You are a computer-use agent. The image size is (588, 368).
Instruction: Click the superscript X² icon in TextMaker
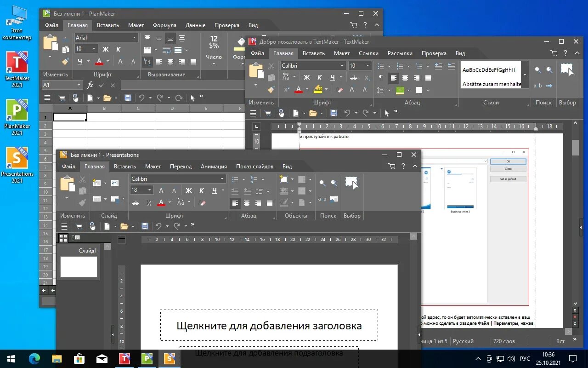click(x=286, y=88)
